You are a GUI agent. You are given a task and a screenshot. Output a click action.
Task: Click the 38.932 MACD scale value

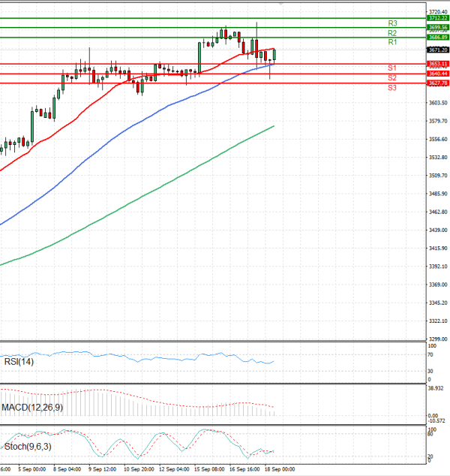click(436, 388)
